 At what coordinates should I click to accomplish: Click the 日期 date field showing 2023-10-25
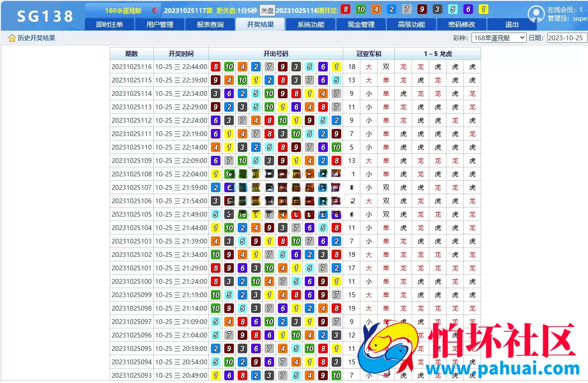point(566,38)
